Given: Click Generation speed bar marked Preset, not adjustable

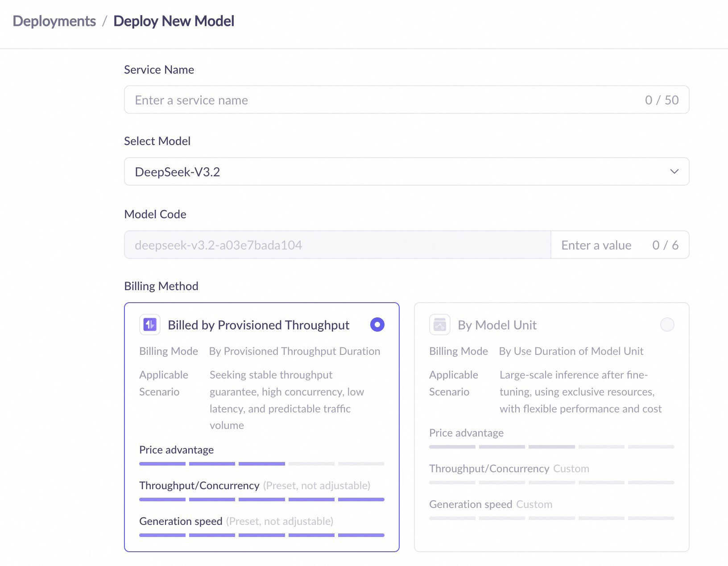Looking at the screenshot, I should [262, 535].
